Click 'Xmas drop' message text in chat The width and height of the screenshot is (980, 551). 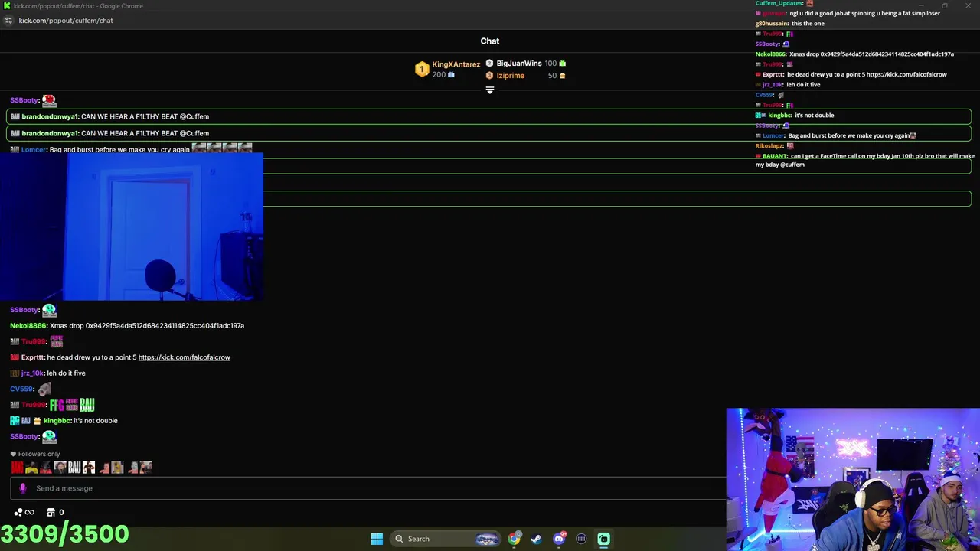click(x=147, y=326)
